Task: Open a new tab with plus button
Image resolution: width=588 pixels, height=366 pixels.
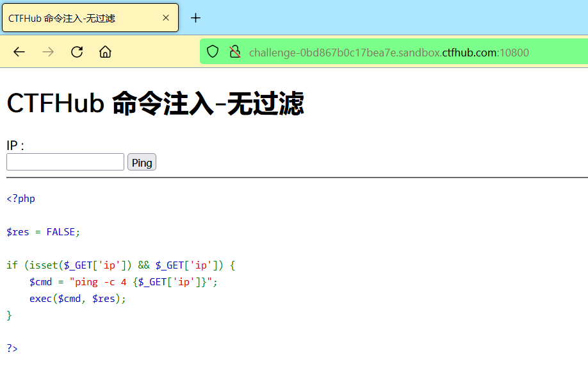Action: pyautogui.click(x=195, y=18)
